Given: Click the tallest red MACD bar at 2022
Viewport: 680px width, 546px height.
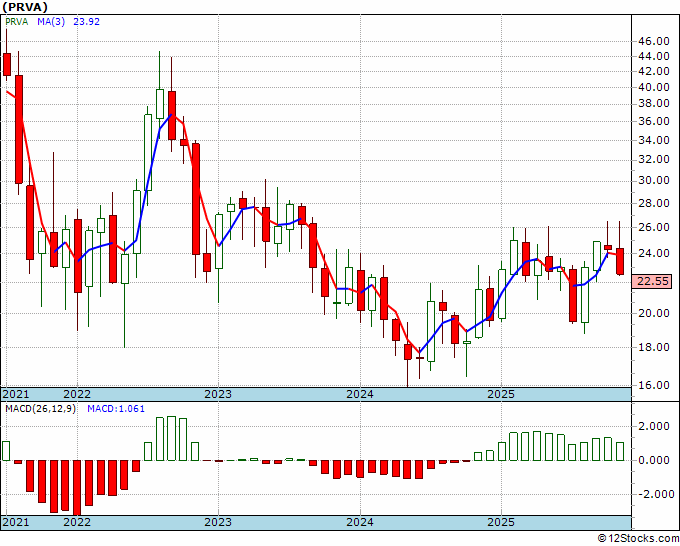Looking at the screenshot, I should click(x=77, y=488).
